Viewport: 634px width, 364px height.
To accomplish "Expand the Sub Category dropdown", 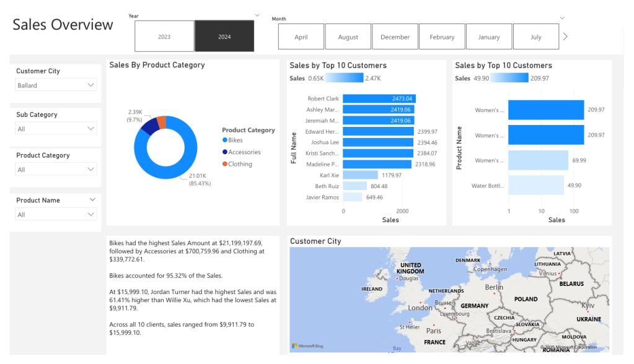I will pos(56,129).
